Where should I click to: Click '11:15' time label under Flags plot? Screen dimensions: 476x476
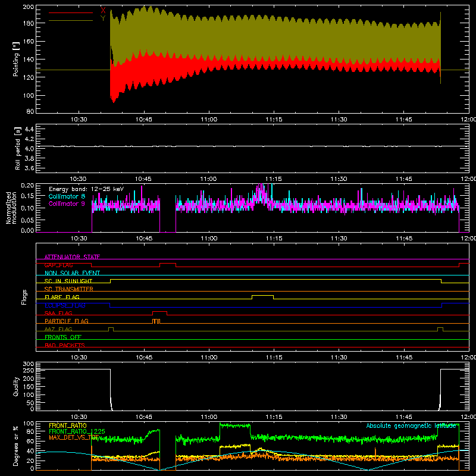pyautogui.click(x=274, y=358)
